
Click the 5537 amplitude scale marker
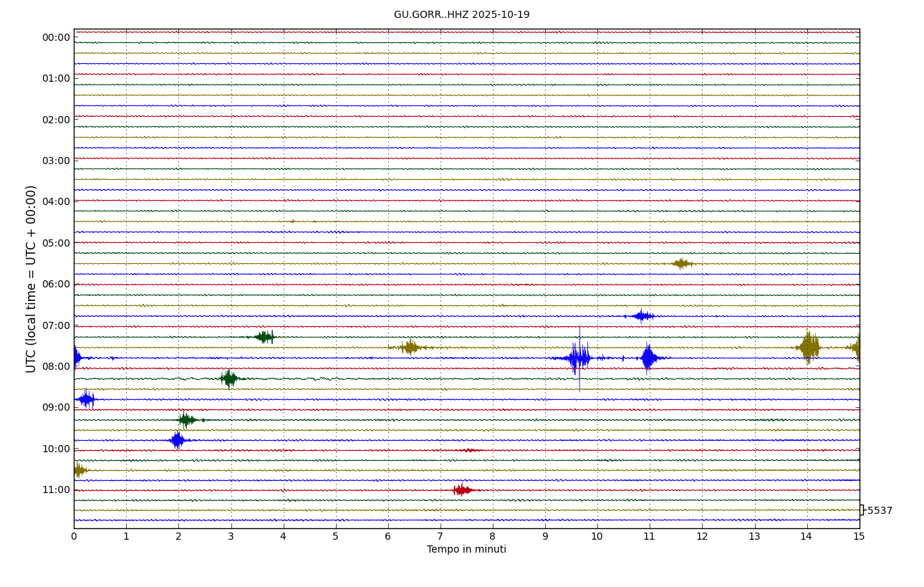pyautogui.click(x=879, y=511)
